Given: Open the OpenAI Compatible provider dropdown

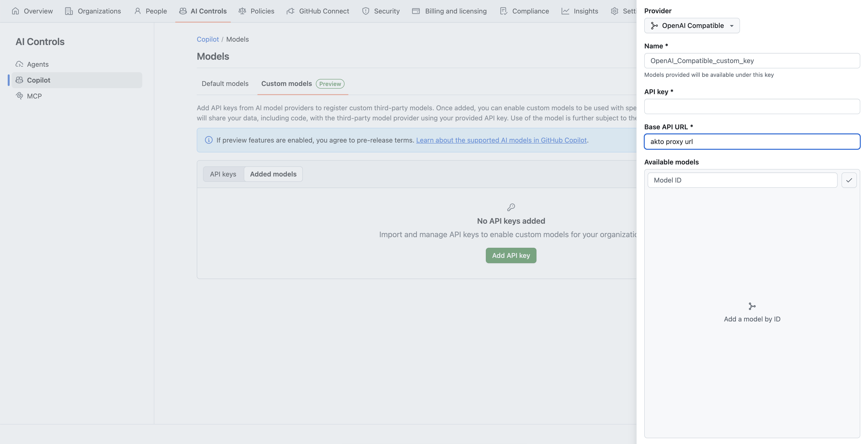Looking at the screenshot, I should (x=692, y=26).
